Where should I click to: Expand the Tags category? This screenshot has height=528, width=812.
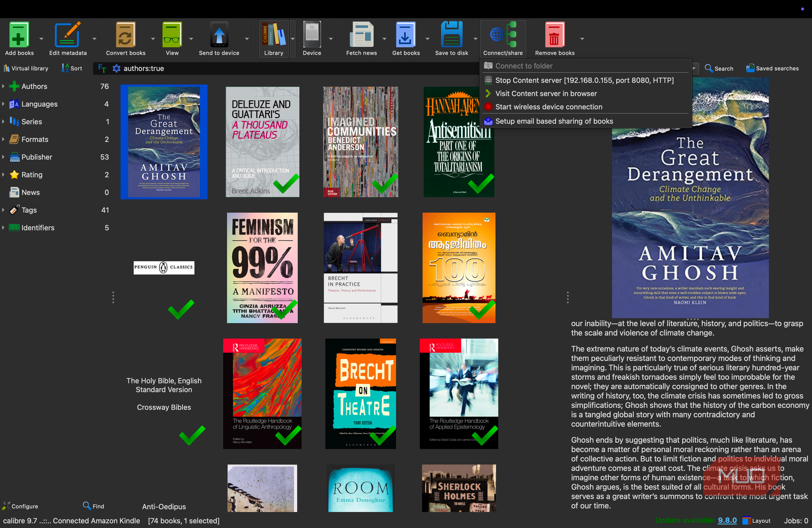3,210
